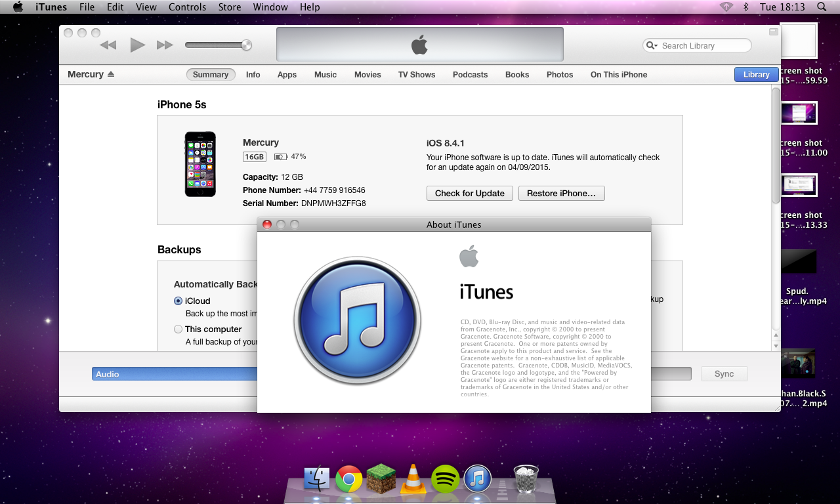Open the Help menu
This screenshot has height=504, width=840.
(x=310, y=7)
